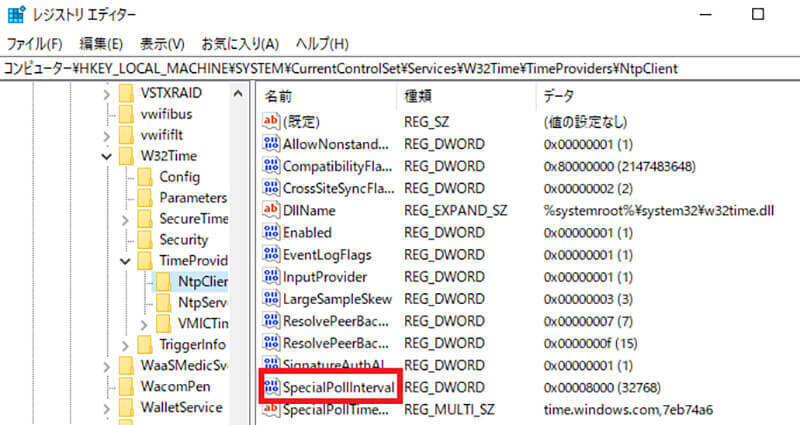The width and height of the screenshot is (800, 425).
Task: Open the 表示(V) menu
Action: click(x=162, y=44)
